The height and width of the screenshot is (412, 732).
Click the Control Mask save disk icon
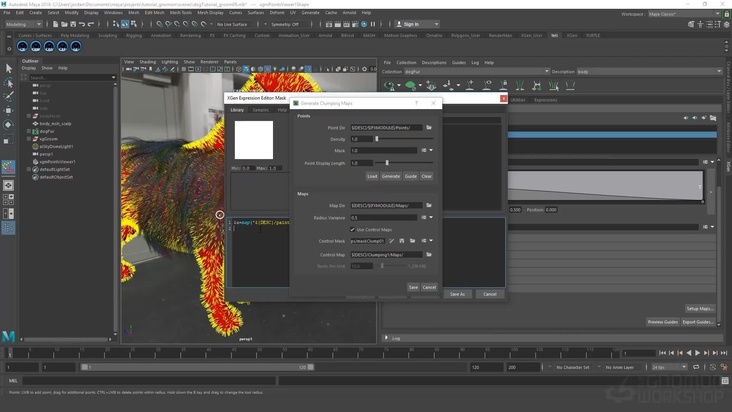coord(402,241)
